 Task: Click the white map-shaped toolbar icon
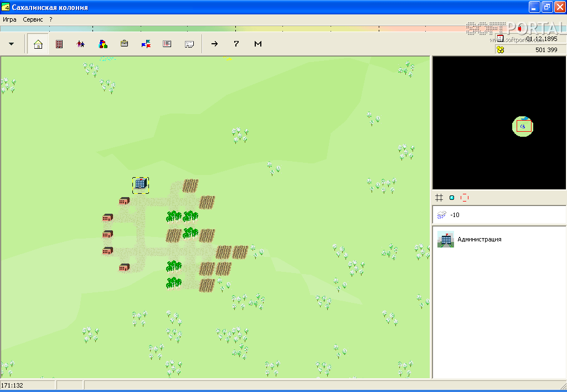click(189, 44)
